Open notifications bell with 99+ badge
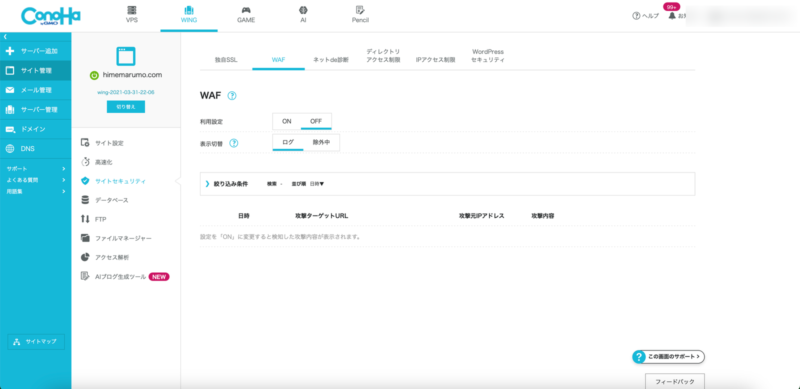This screenshot has width=800, height=389. [672, 15]
